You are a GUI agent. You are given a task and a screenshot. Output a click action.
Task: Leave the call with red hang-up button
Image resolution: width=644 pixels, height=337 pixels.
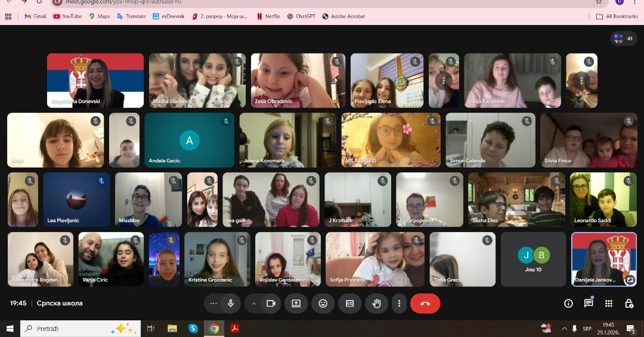[x=425, y=304]
